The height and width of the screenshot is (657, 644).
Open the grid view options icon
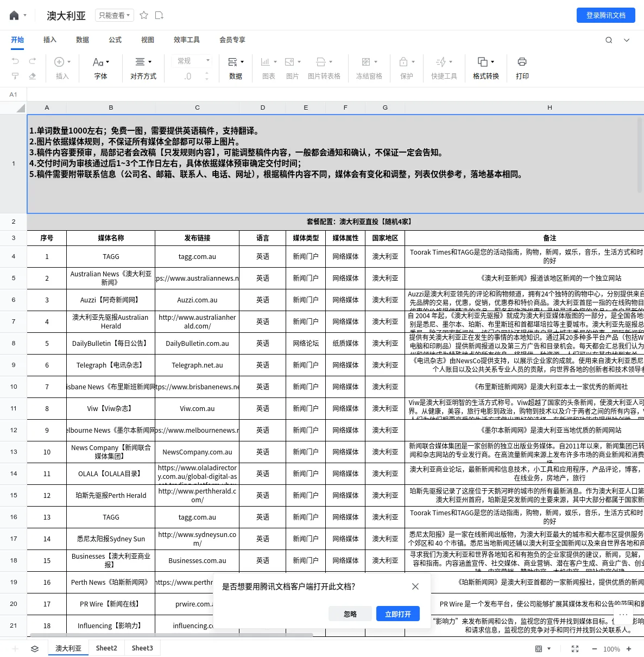point(539,649)
